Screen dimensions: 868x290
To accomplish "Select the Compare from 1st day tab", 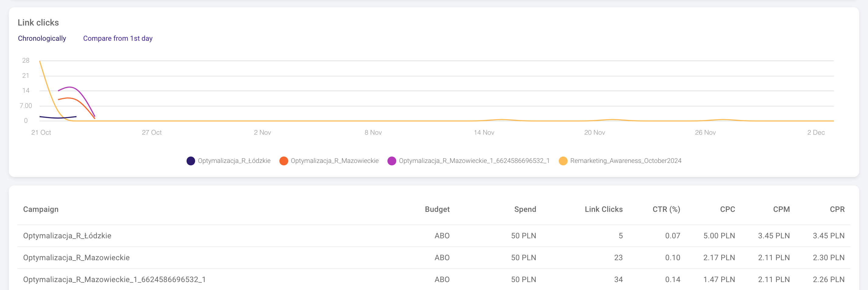I will [117, 38].
